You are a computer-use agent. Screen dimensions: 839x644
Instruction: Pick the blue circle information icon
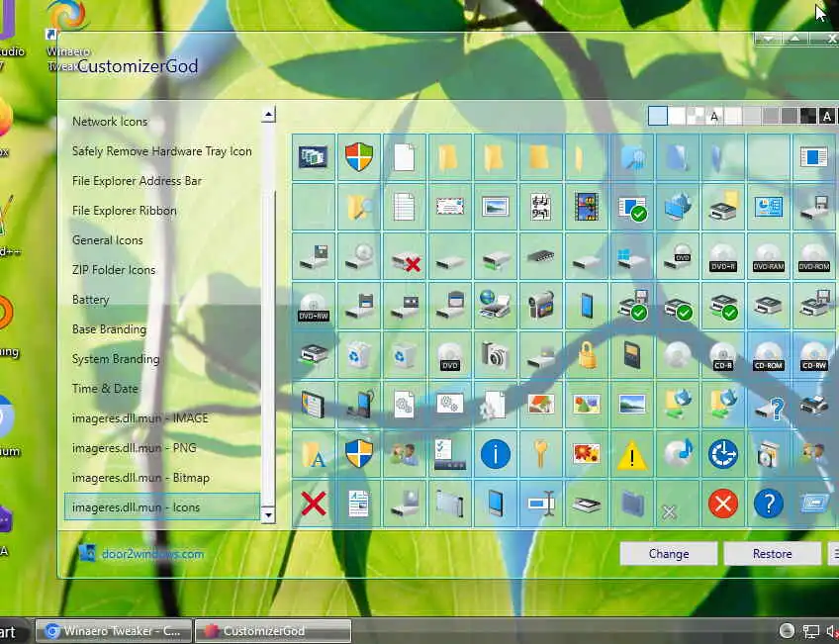(496, 454)
